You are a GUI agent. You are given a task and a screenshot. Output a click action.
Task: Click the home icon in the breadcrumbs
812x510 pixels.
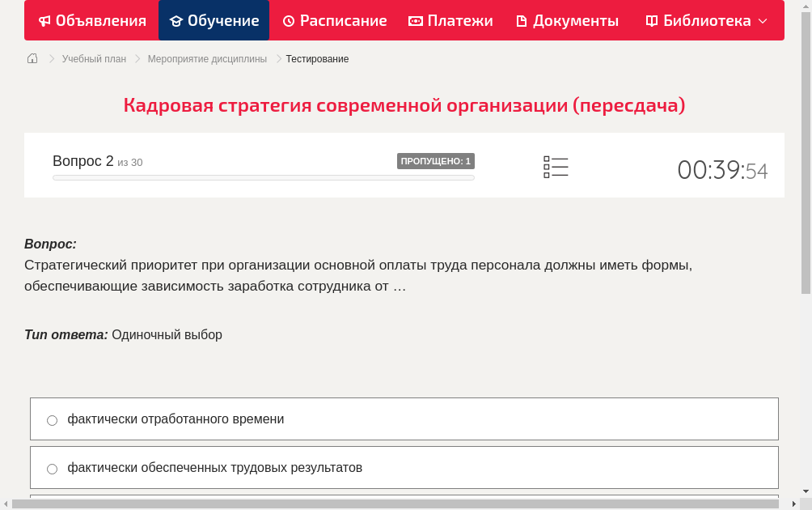coord(32,58)
